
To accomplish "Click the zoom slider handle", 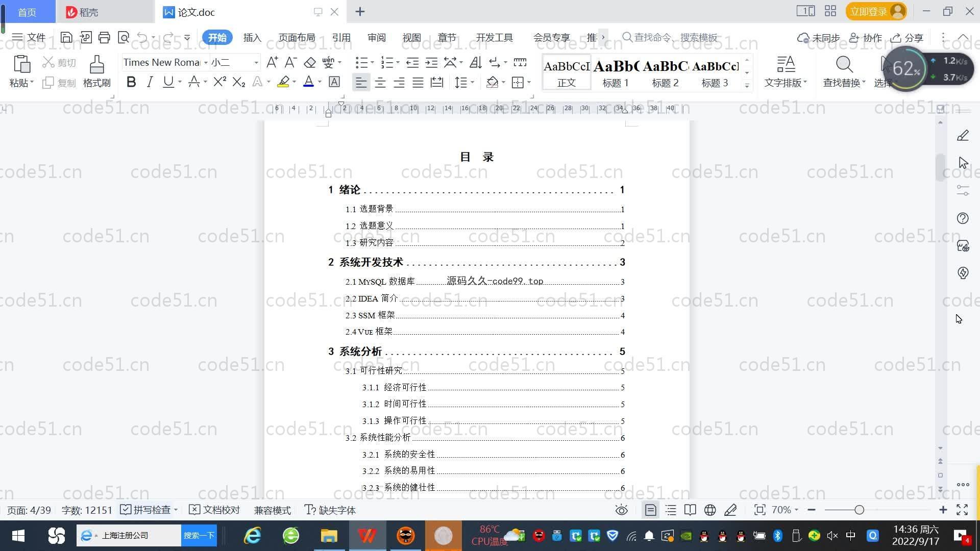I will pyautogui.click(x=859, y=510).
